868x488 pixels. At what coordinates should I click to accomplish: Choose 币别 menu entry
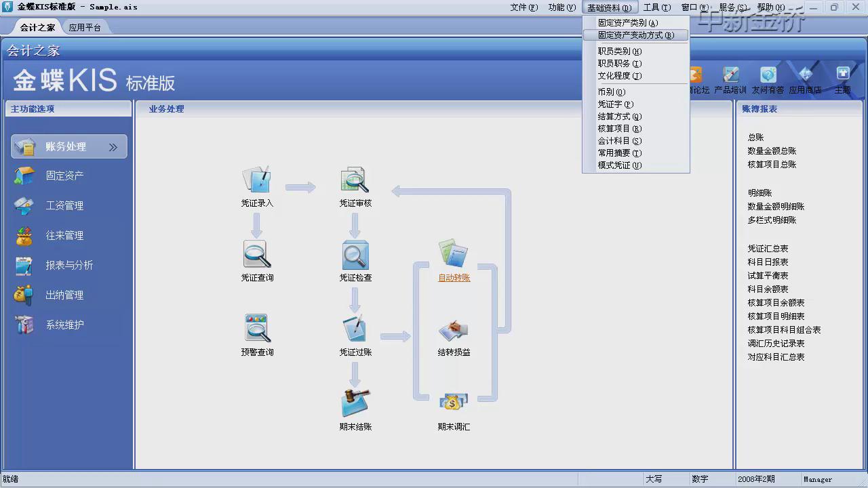[636, 92]
